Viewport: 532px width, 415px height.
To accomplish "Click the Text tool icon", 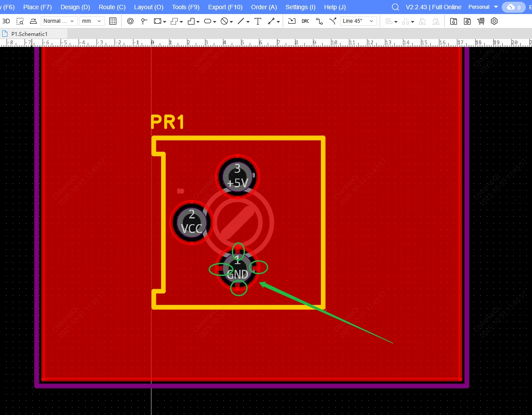I will click(258, 21).
